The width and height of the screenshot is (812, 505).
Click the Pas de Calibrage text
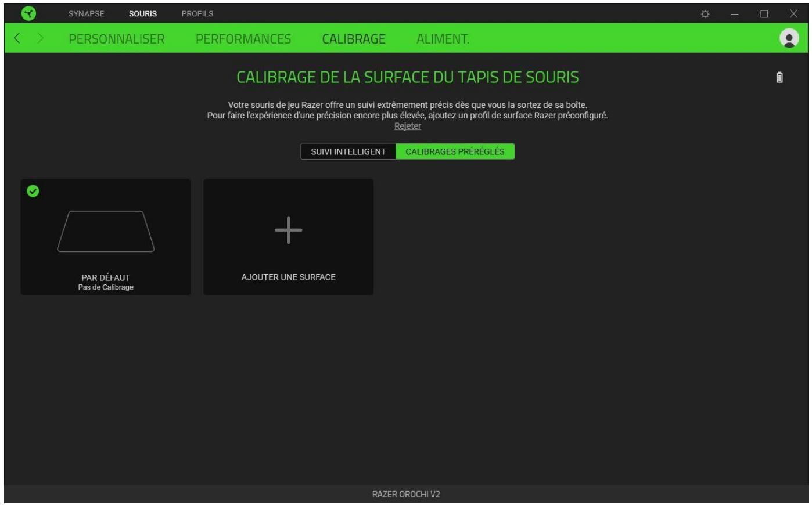(106, 287)
